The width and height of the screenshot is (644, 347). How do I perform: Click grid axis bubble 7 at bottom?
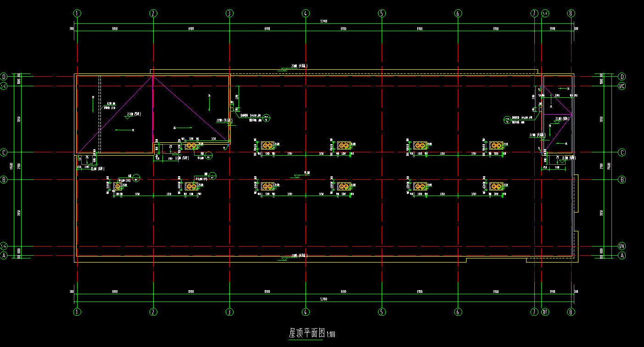point(534,312)
